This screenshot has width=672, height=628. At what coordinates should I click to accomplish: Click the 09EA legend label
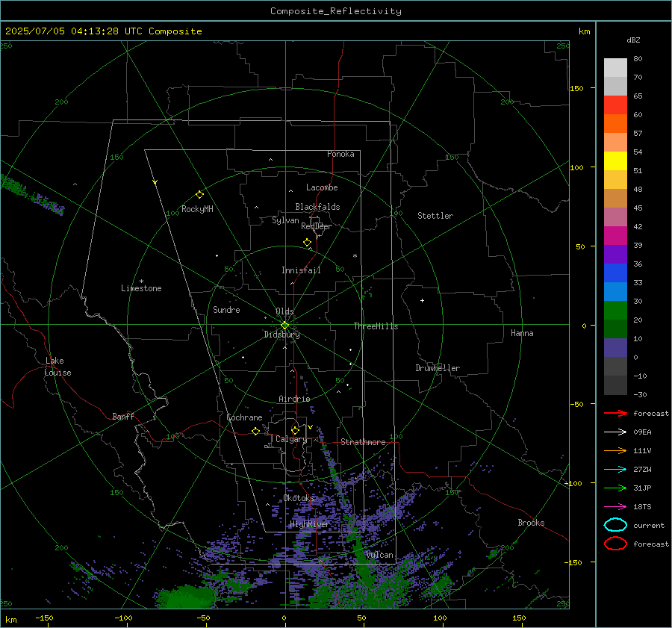[x=642, y=432]
